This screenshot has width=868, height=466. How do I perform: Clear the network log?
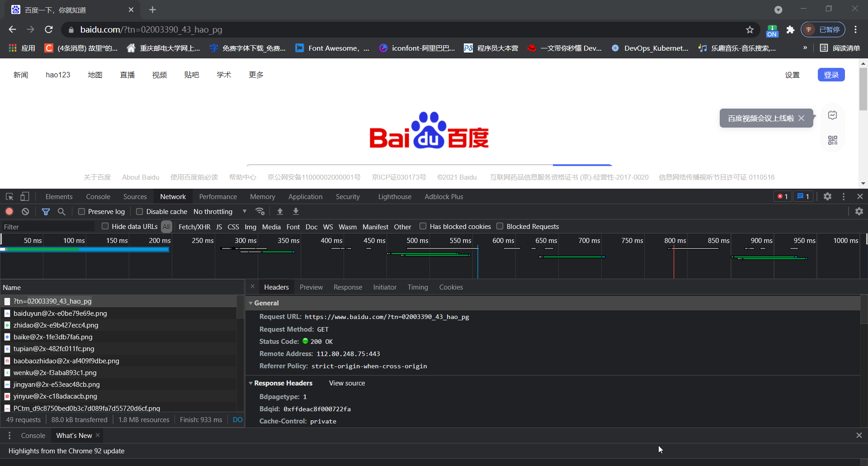tap(25, 211)
